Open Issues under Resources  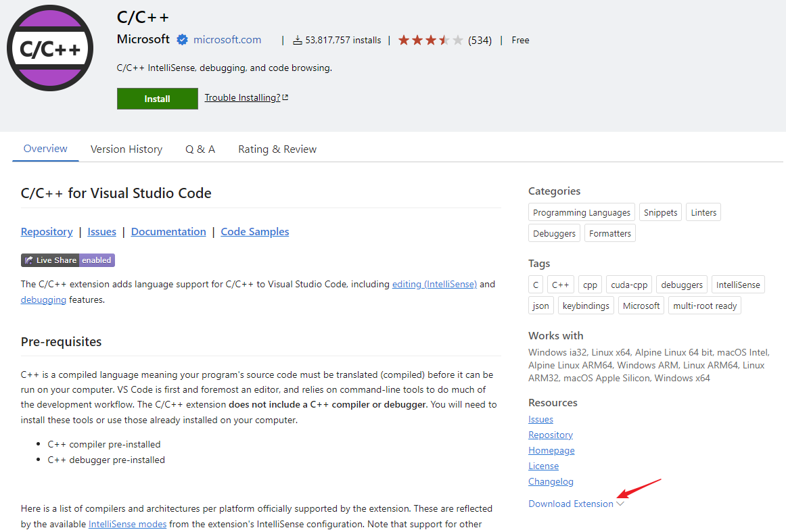(541, 419)
